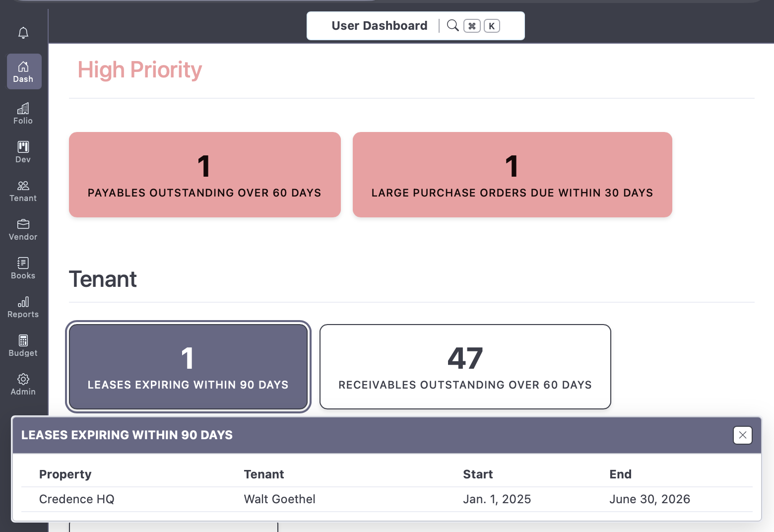The width and height of the screenshot is (774, 532).
Task: Click the User Dashboard search bar
Action: (x=380, y=25)
